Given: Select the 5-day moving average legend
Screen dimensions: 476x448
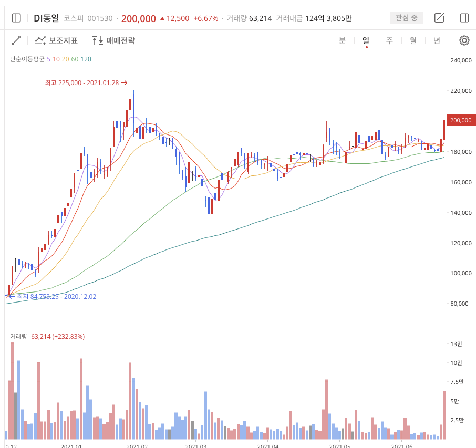Looking at the screenshot, I should [x=48, y=59].
